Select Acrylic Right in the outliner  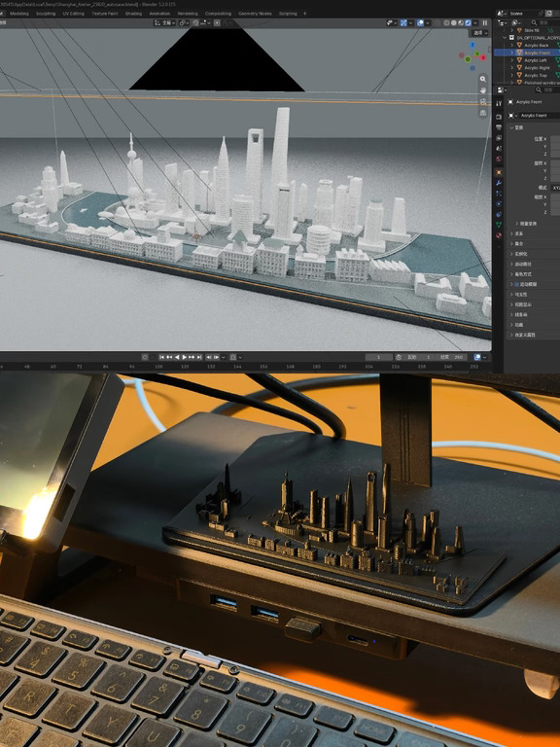(x=537, y=68)
